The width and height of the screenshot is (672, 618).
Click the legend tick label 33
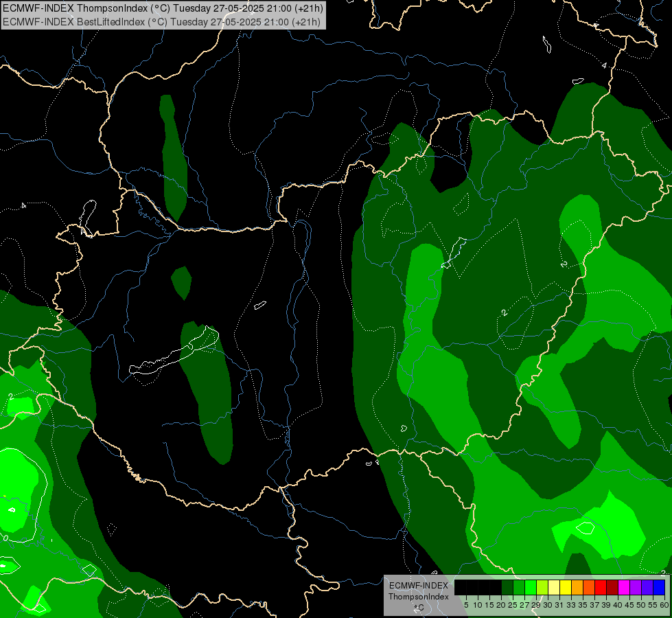[572, 605]
